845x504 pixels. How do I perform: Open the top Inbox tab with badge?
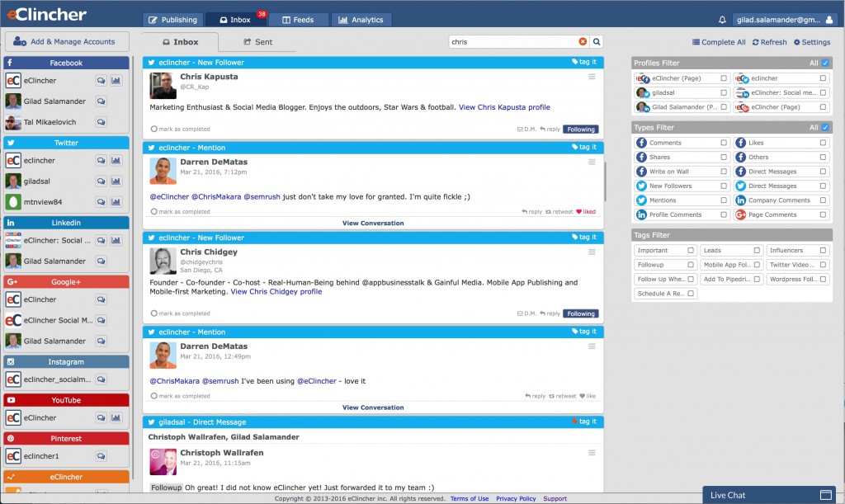[x=235, y=20]
